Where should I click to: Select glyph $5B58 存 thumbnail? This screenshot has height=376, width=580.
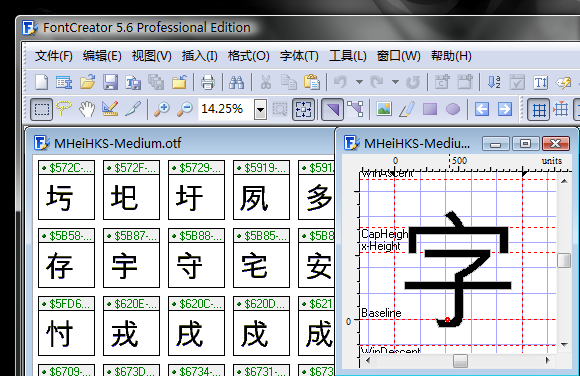67,258
